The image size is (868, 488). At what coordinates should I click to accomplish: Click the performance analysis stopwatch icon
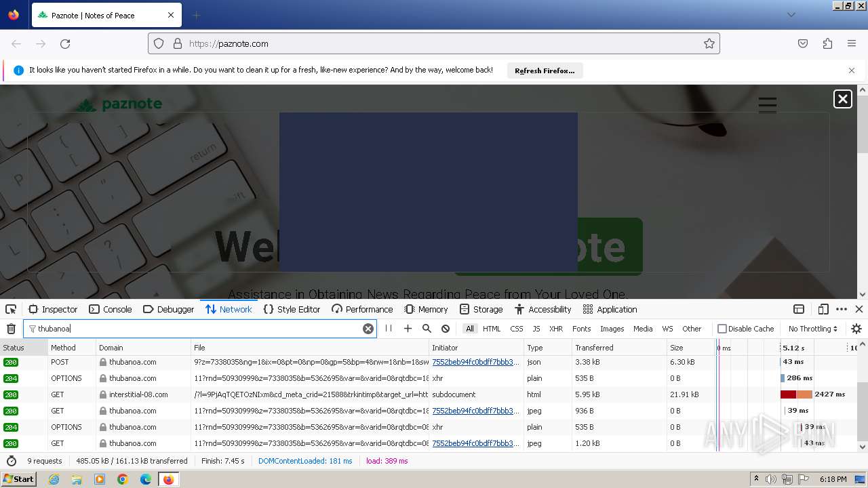pos(11,461)
